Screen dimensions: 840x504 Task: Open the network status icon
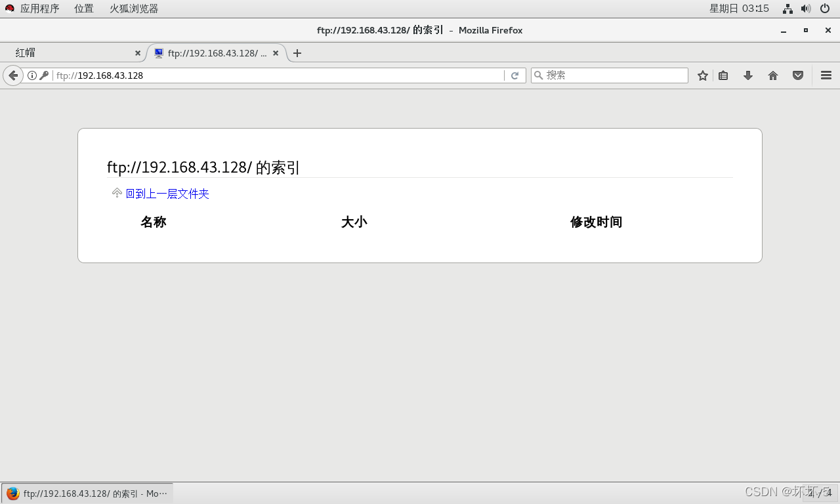(x=787, y=9)
